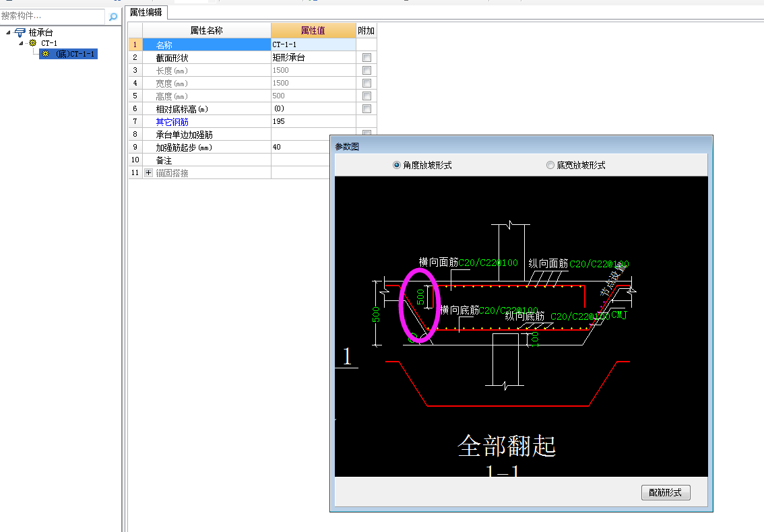Click the 参数图 dialog title bar
The height and width of the screenshot is (532, 764).
click(x=521, y=146)
